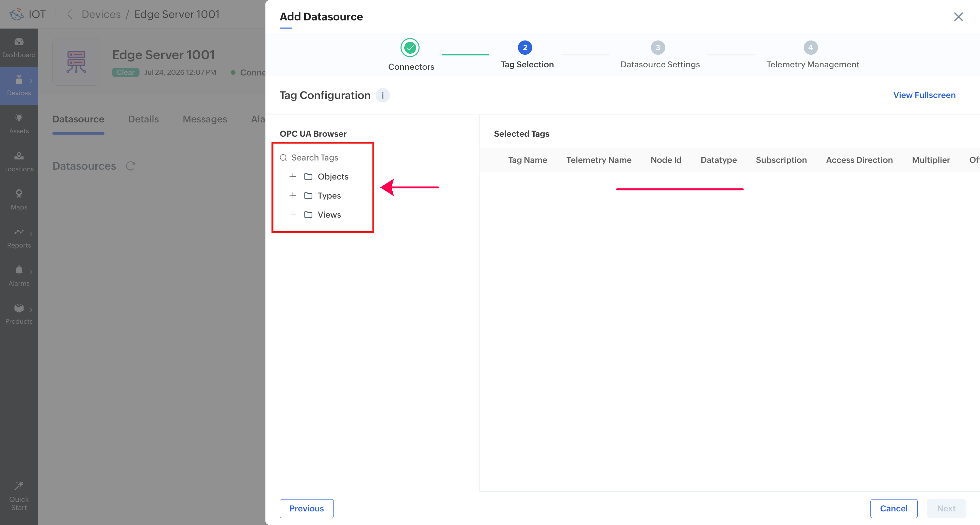The image size is (980, 525).
Task: Click the Datatype column header
Action: (718, 160)
